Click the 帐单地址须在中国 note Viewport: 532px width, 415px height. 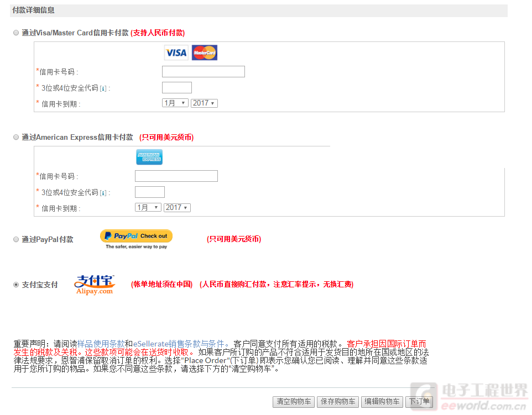point(162,284)
